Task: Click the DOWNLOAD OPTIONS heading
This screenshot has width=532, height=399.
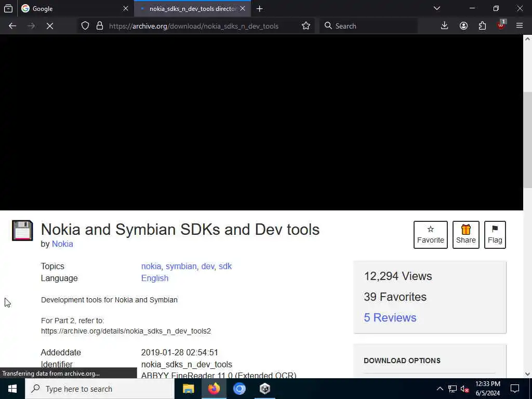Action: click(402, 361)
